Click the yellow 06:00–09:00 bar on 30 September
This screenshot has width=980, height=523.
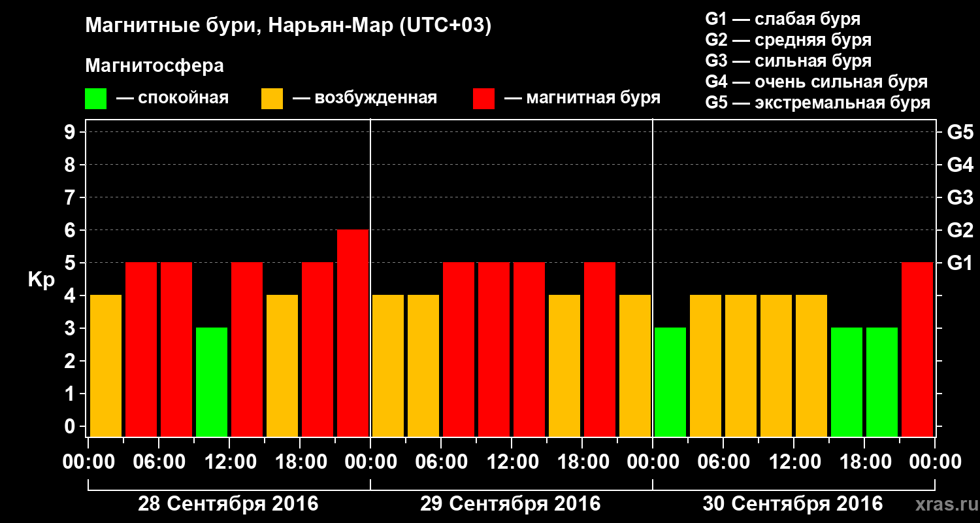click(x=741, y=365)
